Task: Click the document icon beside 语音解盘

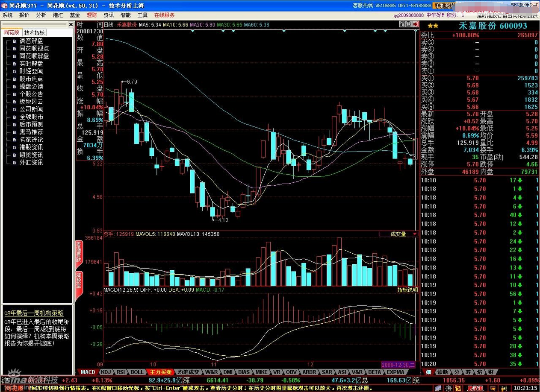Action: (x=14, y=41)
